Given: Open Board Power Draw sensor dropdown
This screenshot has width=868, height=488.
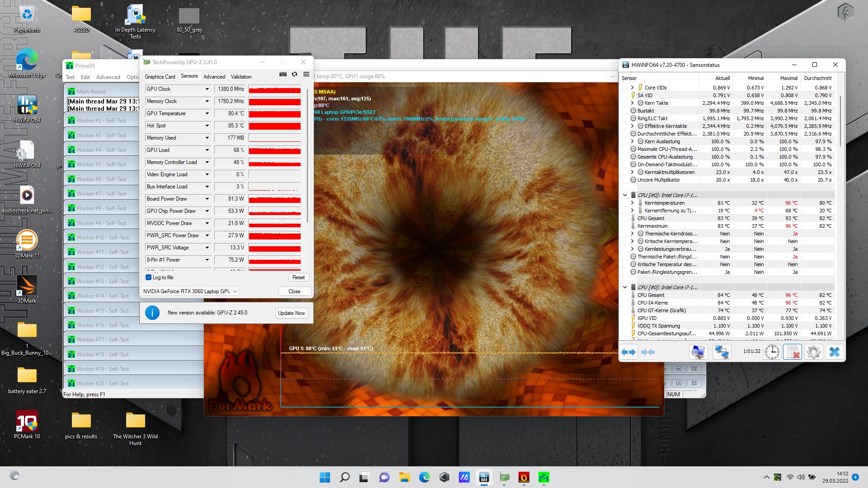Looking at the screenshot, I should tap(207, 199).
